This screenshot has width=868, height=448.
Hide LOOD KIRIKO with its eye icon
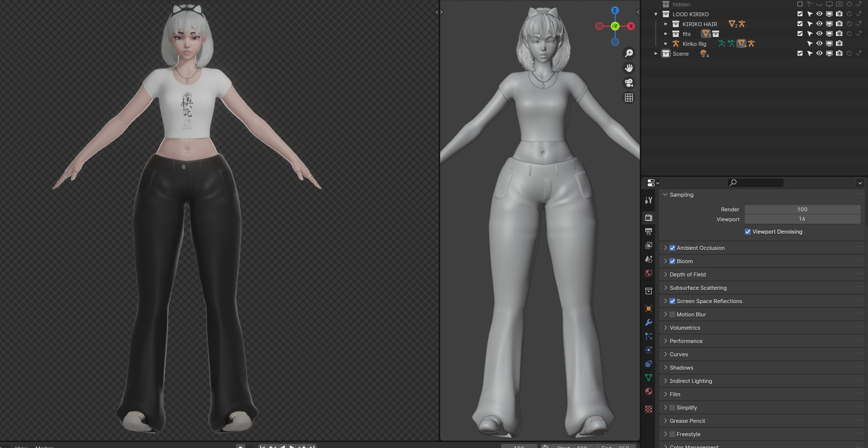(x=820, y=14)
